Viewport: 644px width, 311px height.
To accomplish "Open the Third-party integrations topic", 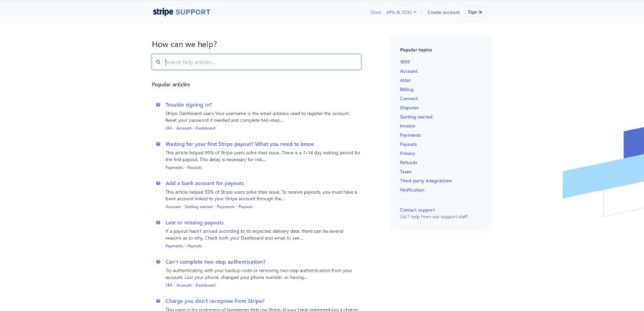I will [x=426, y=181].
